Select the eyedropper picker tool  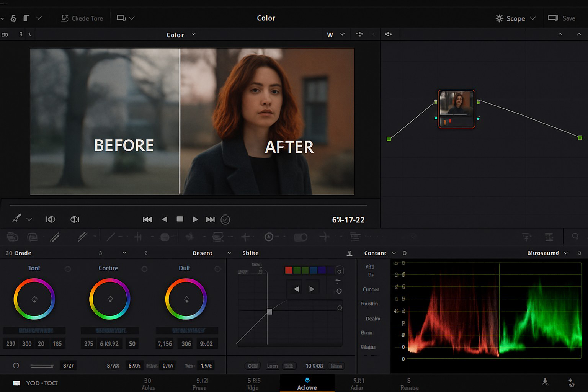(x=16, y=218)
